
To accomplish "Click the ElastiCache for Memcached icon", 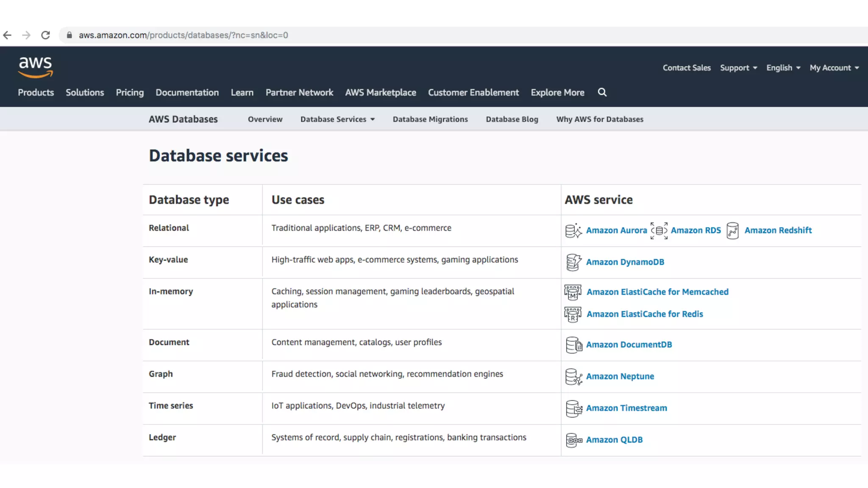I will [573, 292].
